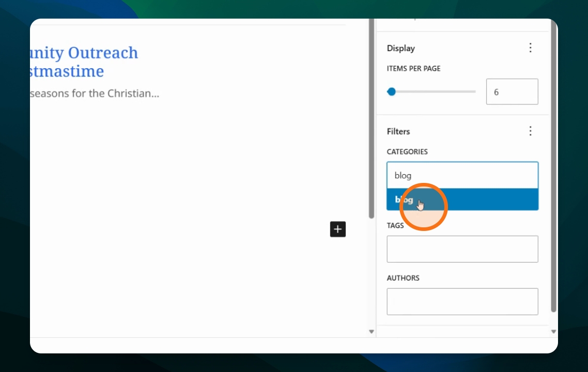This screenshot has width=588, height=372.
Task: Click the CATEGORIES label
Action: coord(407,152)
